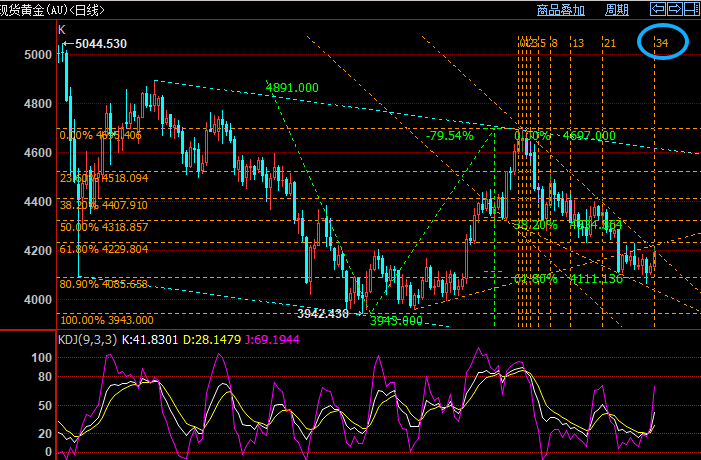The image size is (701, 460).
Task: Click the 5044.530 high price label
Action: click(101, 44)
